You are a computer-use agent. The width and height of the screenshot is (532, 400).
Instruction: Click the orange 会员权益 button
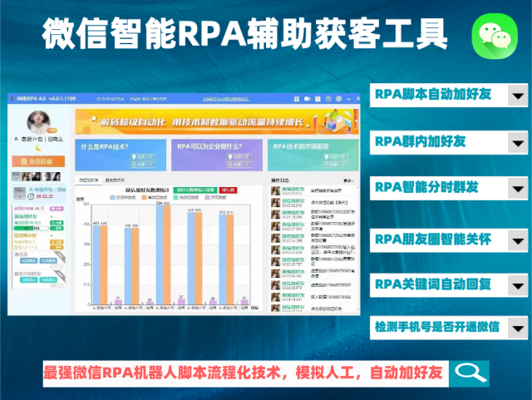click(38, 162)
